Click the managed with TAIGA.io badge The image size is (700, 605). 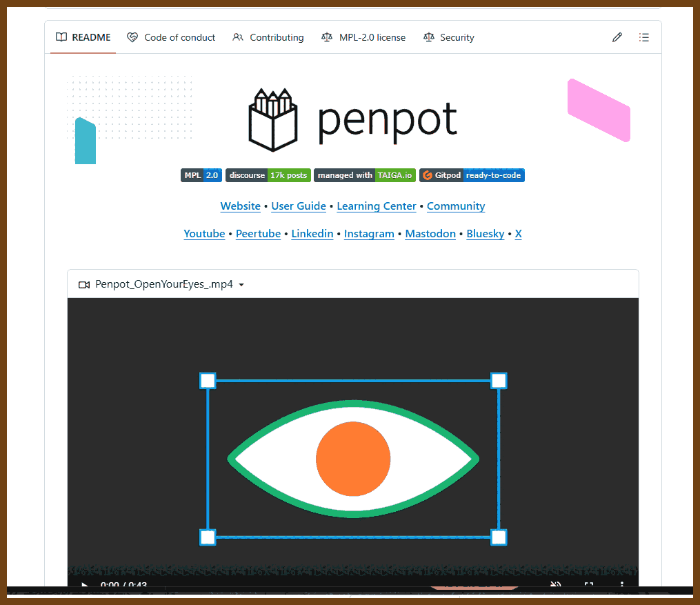(365, 175)
